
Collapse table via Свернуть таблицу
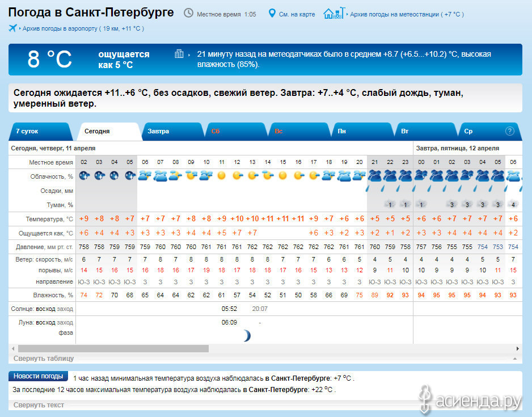(x=44, y=359)
